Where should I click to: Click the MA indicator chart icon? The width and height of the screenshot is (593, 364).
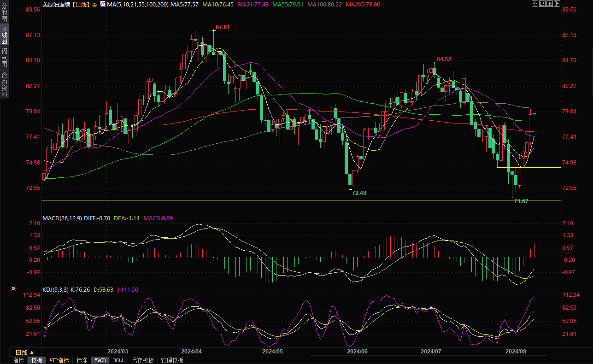(x=102, y=4)
